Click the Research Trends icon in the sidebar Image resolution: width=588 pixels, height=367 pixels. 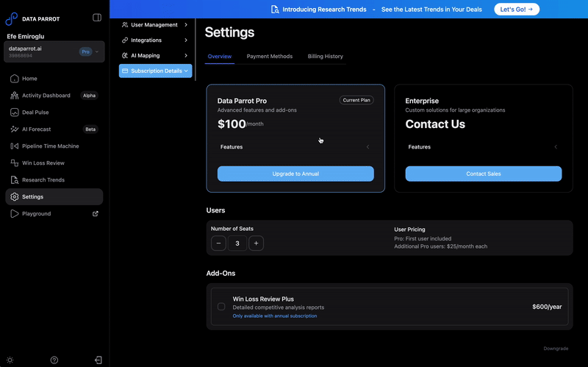click(14, 179)
